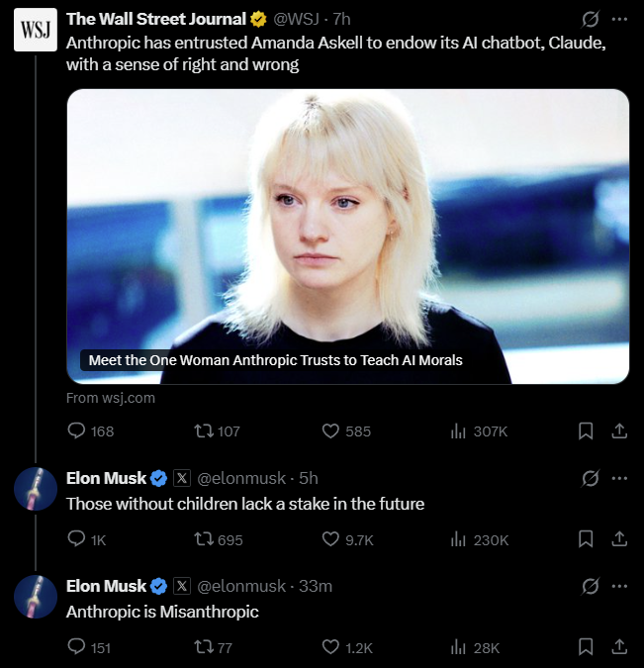644x668 pixels.
Task: Reply to the WSJ post
Action: (77, 430)
